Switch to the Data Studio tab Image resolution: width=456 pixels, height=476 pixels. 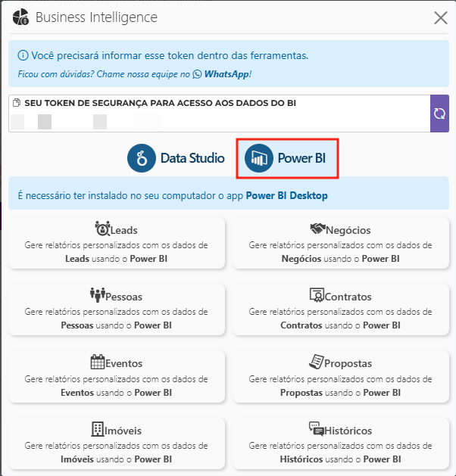pyautogui.click(x=176, y=158)
